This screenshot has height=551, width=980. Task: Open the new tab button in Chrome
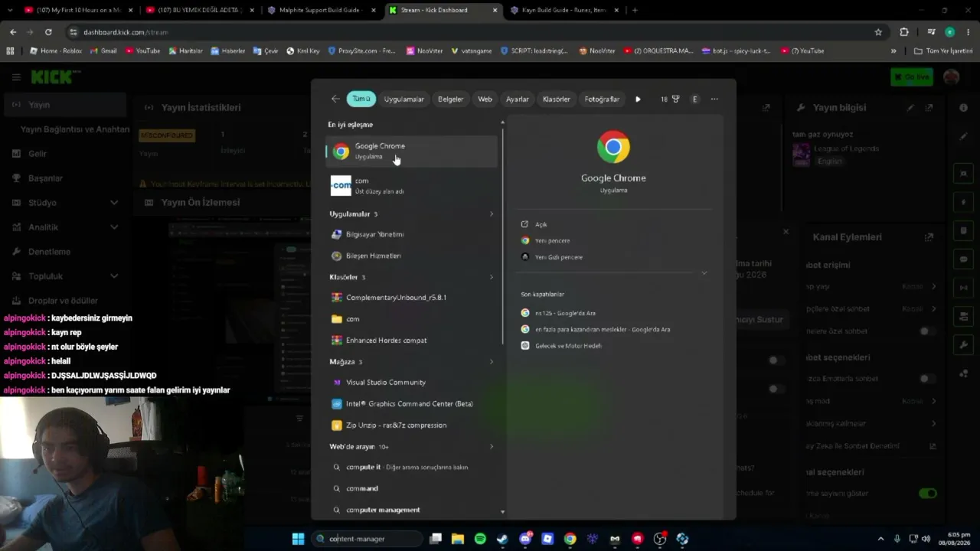pos(635,10)
